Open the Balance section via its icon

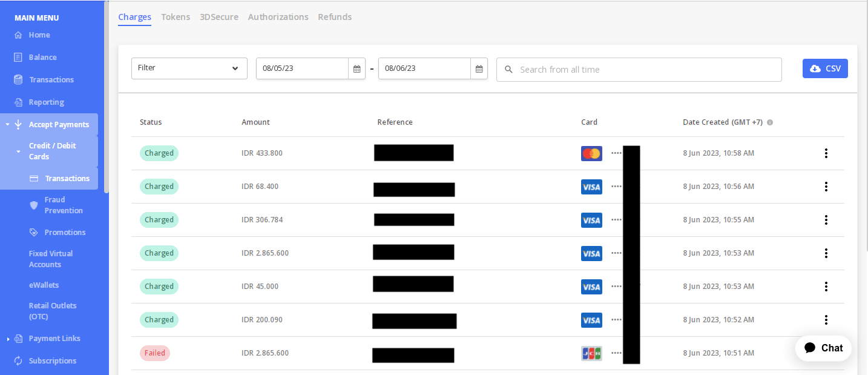click(x=18, y=57)
